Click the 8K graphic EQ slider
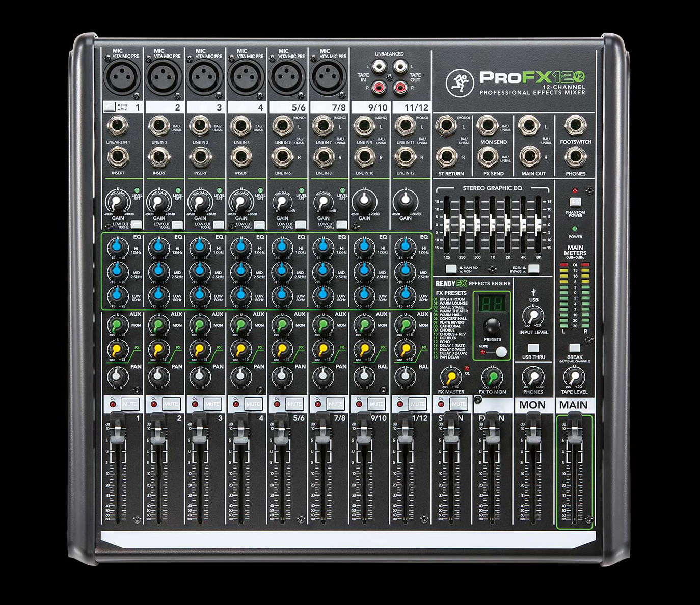The height and width of the screenshot is (605, 700). 538,225
